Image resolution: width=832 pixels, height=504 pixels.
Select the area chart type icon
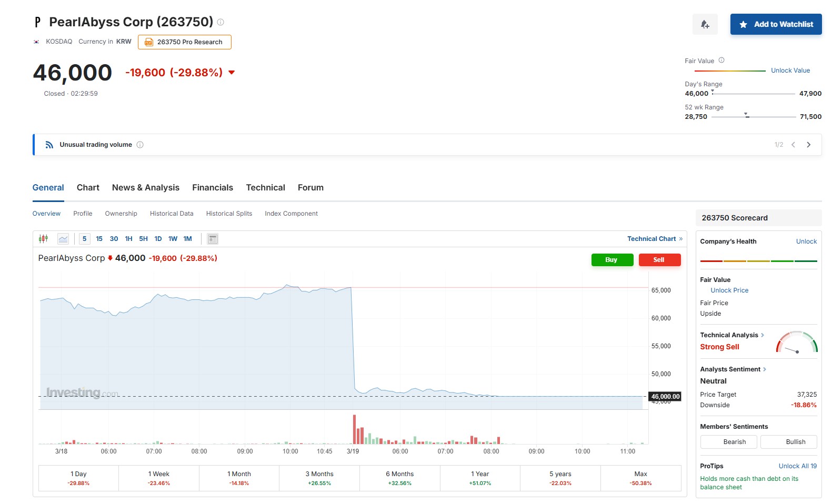(63, 239)
